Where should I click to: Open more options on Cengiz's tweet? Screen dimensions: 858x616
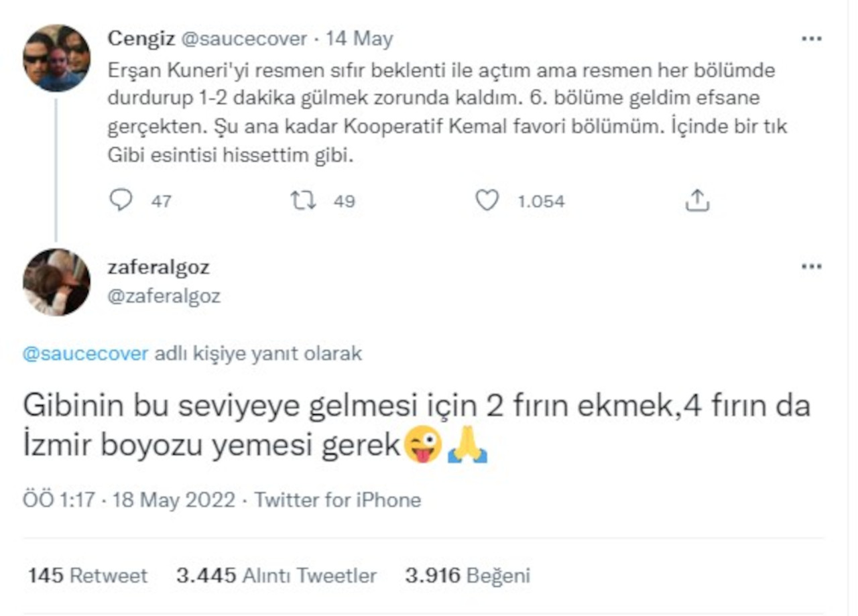pyautogui.click(x=811, y=40)
